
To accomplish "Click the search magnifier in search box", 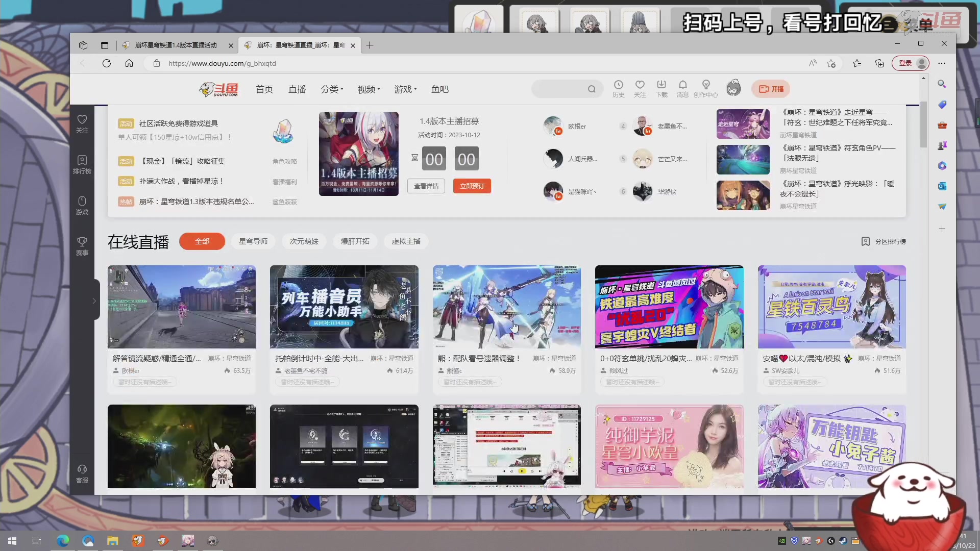I will click(592, 89).
